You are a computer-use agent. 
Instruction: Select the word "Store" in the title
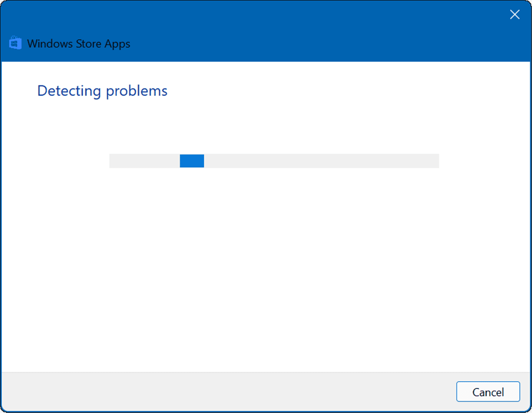88,44
